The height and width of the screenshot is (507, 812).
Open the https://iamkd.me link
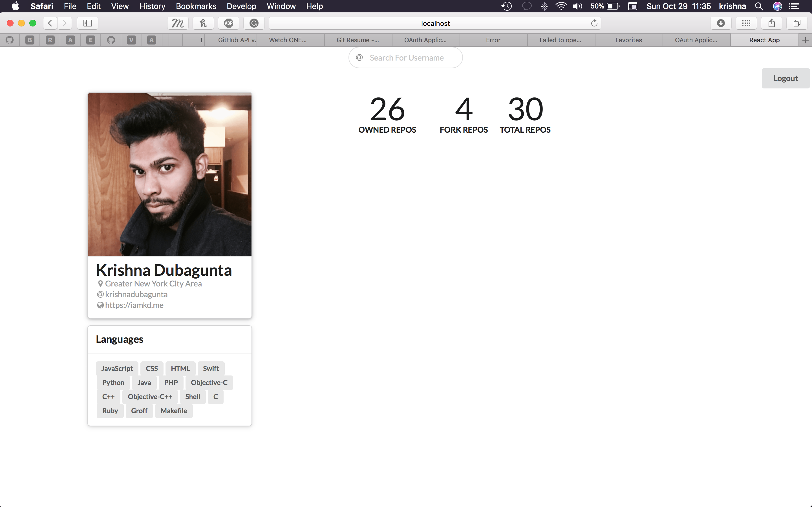(134, 305)
